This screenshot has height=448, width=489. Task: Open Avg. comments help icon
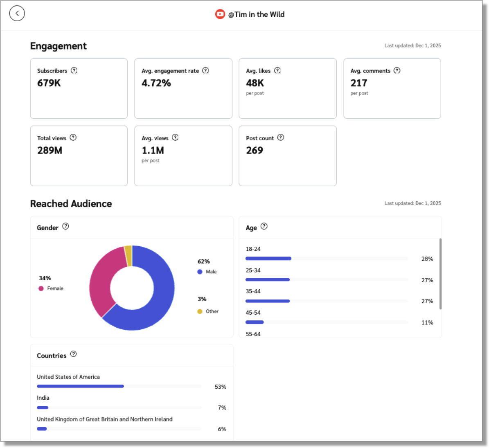pyautogui.click(x=397, y=70)
